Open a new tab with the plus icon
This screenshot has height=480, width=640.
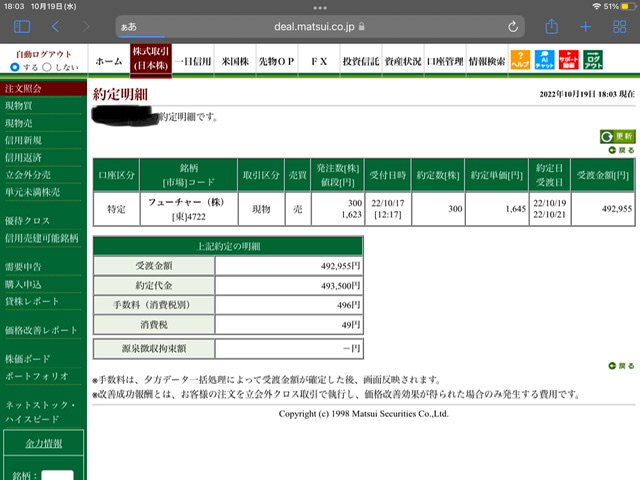coord(585,27)
